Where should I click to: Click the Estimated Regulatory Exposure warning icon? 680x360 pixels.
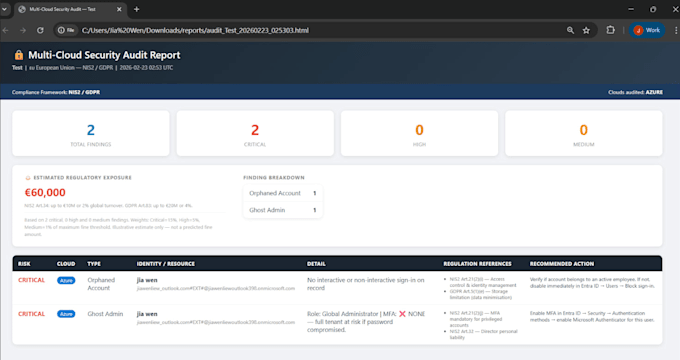point(28,178)
